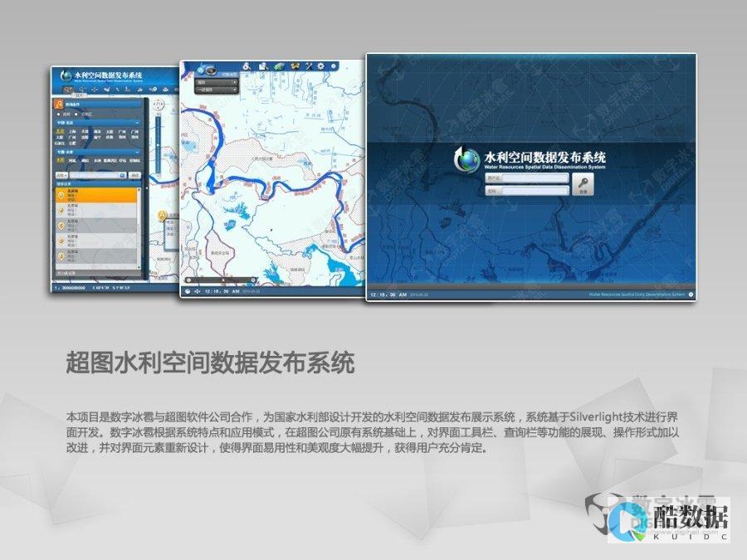The height and width of the screenshot is (560, 747).
Task: Open the upper dark dropdown in the middle window
Action: click(x=217, y=82)
